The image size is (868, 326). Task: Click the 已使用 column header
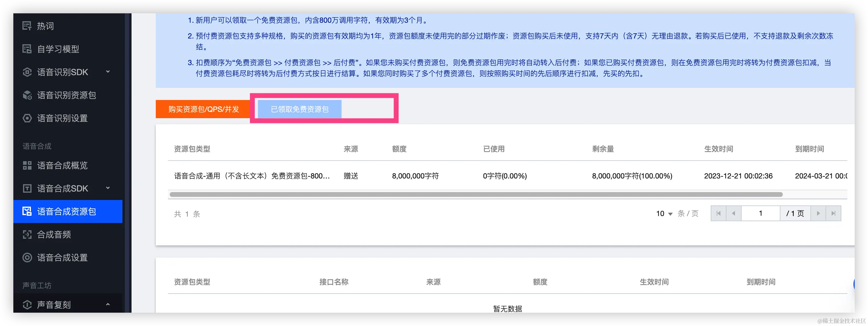pyautogui.click(x=494, y=149)
